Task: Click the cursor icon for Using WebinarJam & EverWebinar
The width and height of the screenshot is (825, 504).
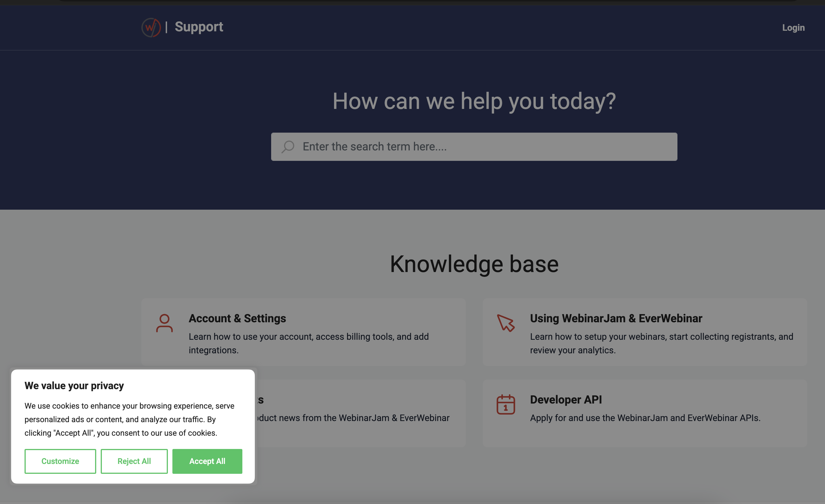Action: [x=506, y=323]
